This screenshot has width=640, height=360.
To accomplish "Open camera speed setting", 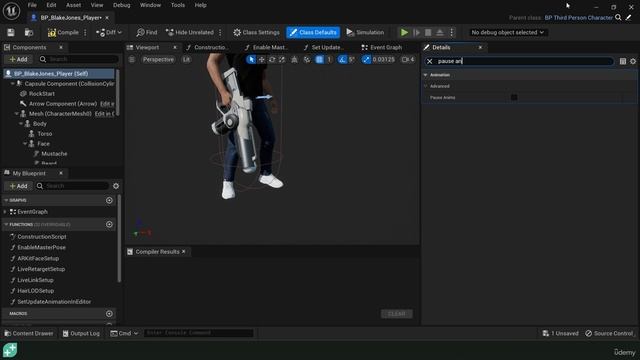I will click(408, 60).
